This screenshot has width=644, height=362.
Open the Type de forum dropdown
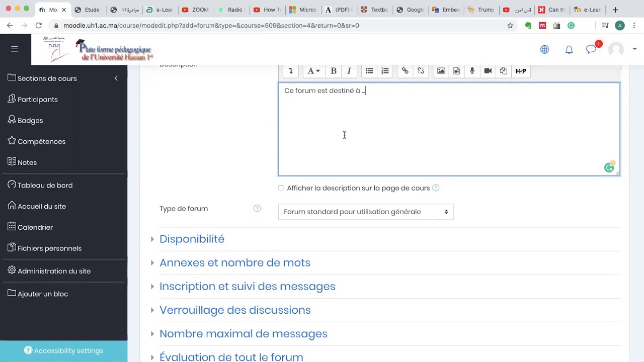(366, 212)
